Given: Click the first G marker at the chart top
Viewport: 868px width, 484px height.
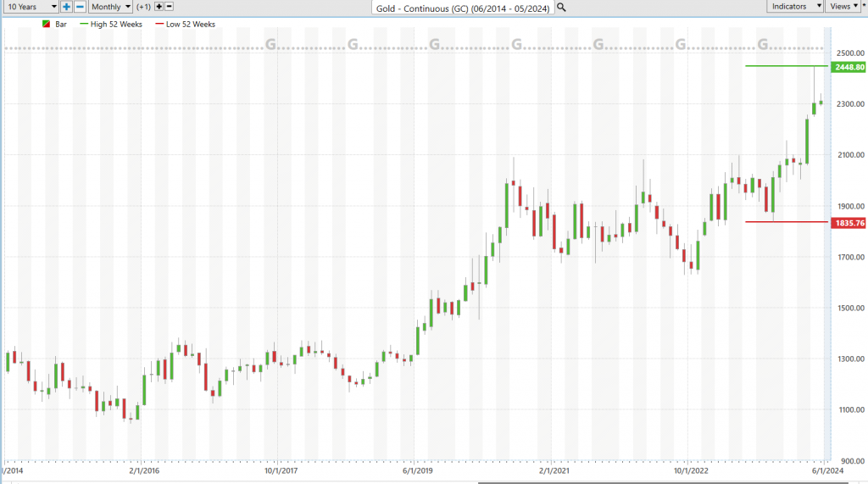Looking at the screenshot, I should 270,44.
